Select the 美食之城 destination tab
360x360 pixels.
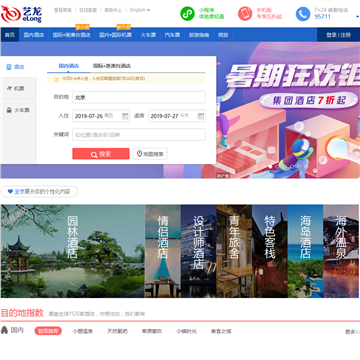click(221, 331)
